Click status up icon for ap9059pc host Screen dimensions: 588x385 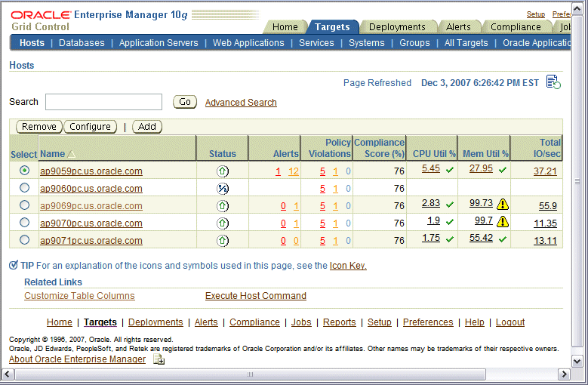pyautogui.click(x=223, y=171)
